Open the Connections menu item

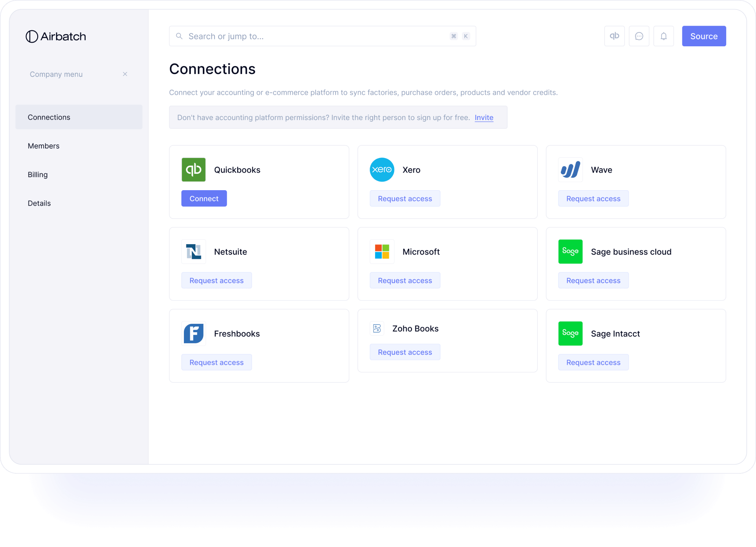pos(79,117)
